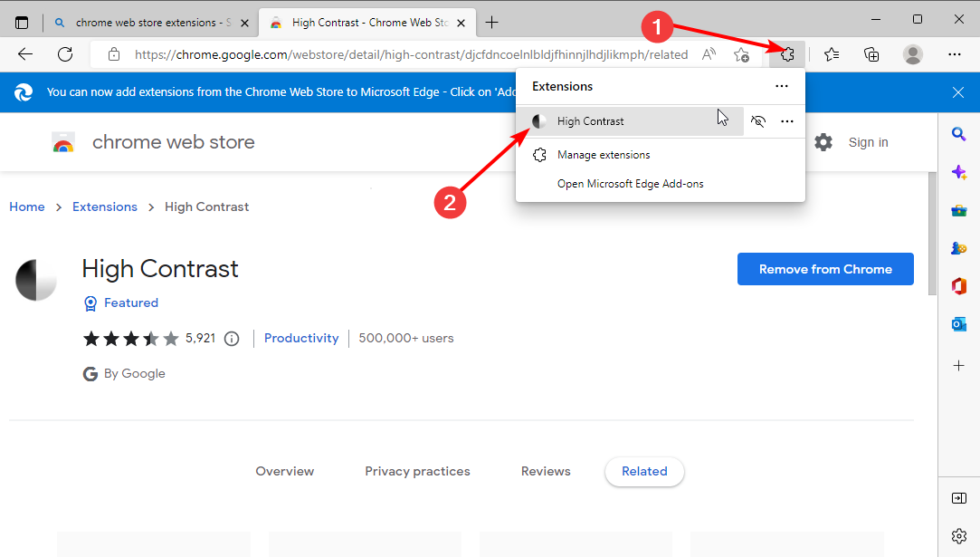Start Read aloud for this page
Viewport: 980px width, 557px height.
point(709,54)
